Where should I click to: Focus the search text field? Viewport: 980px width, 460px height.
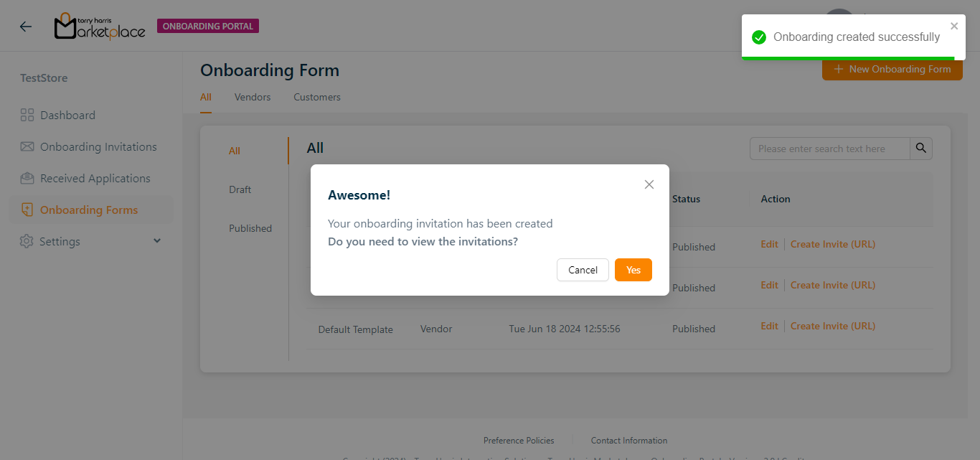(x=829, y=149)
